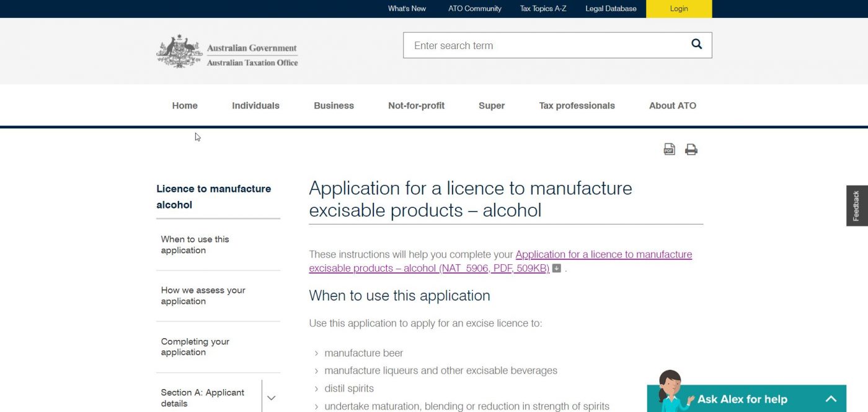Screen dimensions: 868x412
Task: Expand the Ask Alex chat arrow
Action: coord(831,399)
